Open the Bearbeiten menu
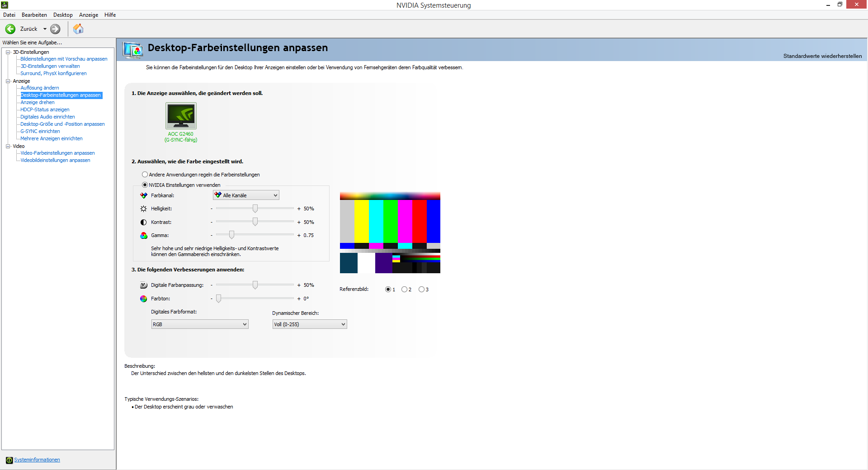The height and width of the screenshot is (470, 868). 34,15
